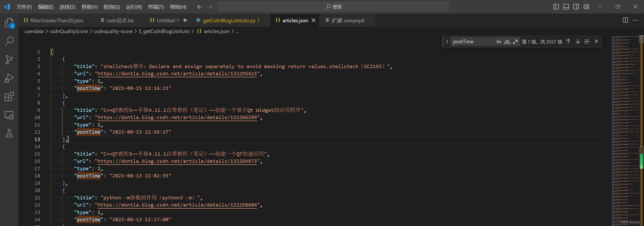Go forward with the right arrow

pyautogui.click(x=210, y=7)
